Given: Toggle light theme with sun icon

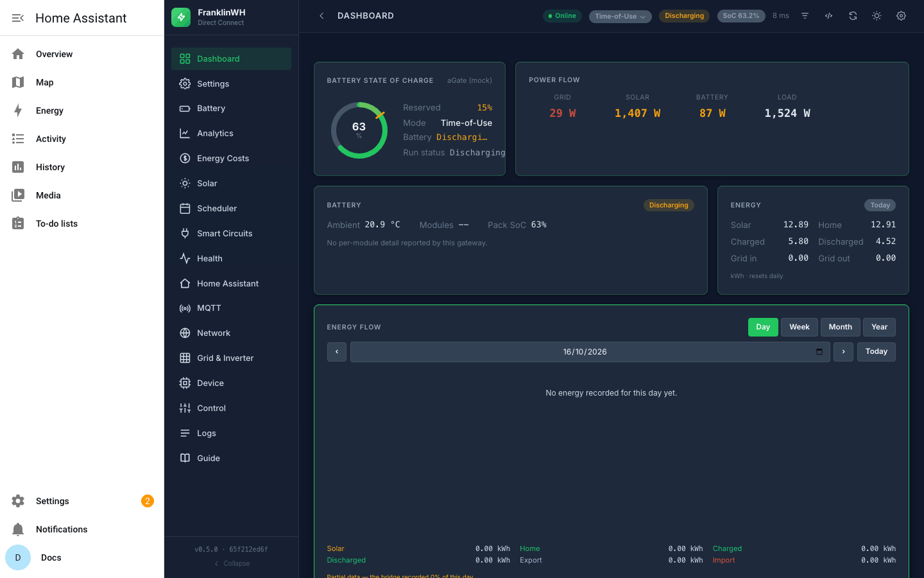Looking at the screenshot, I should point(877,16).
